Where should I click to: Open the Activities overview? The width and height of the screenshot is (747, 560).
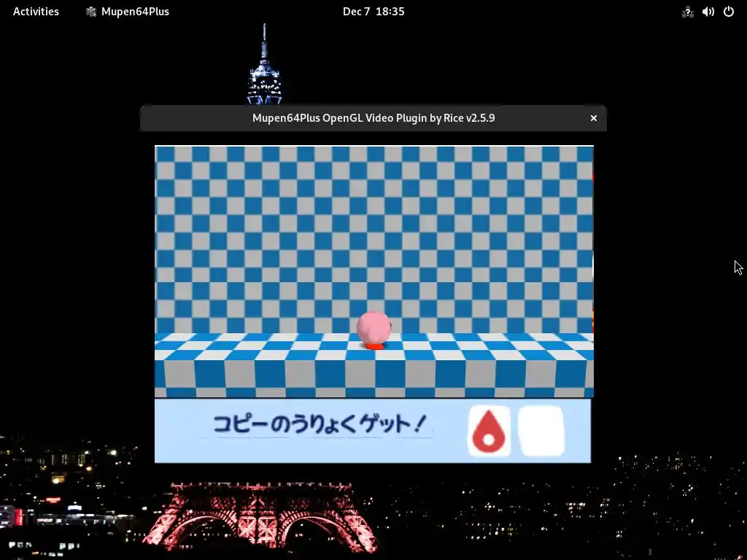(x=36, y=12)
